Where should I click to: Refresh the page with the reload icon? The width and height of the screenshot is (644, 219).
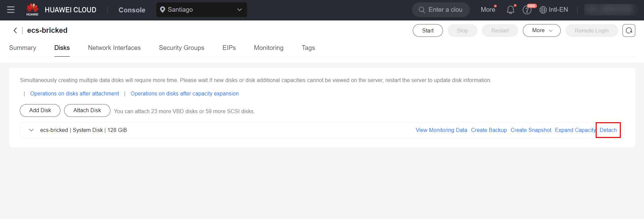pyautogui.click(x=629, y=30)
